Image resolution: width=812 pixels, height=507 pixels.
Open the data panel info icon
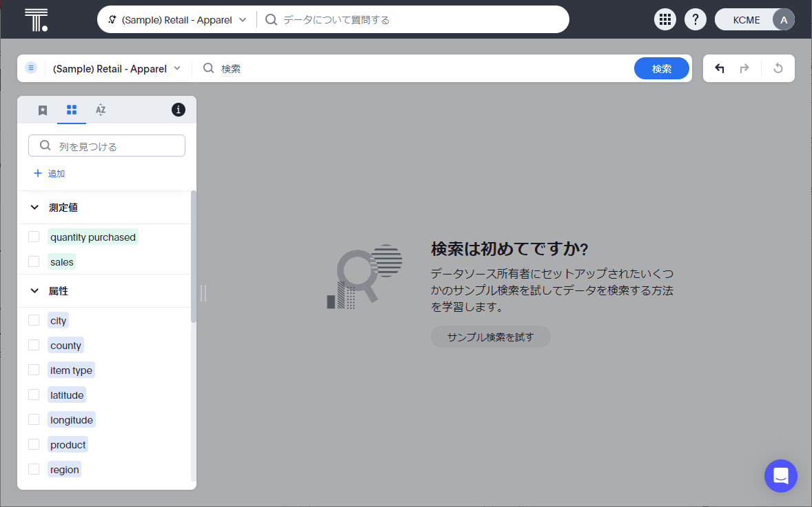pyautogui.click(x=178, y=110)
